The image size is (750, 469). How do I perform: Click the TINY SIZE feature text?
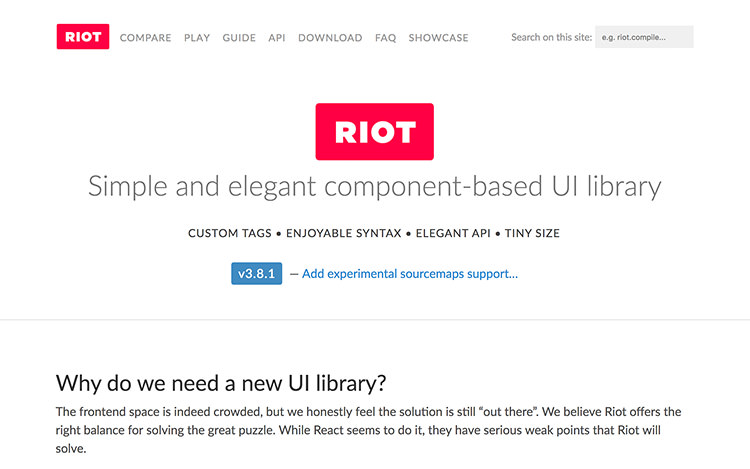point(532,233)
